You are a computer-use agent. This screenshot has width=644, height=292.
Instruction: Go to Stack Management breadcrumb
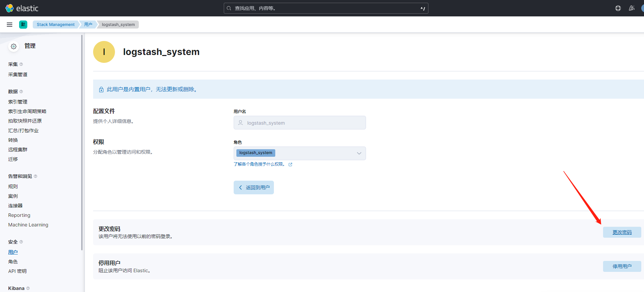tap(56, 25)
